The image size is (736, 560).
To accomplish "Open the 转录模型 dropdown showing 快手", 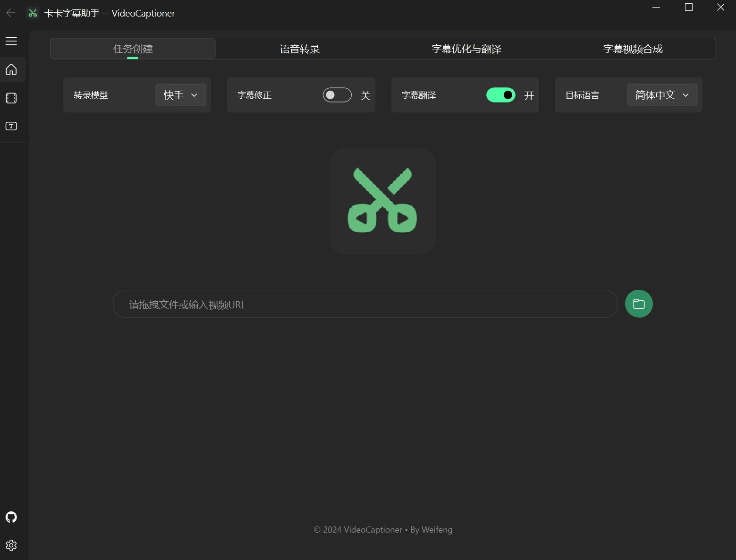I will [x=181, y=95].
